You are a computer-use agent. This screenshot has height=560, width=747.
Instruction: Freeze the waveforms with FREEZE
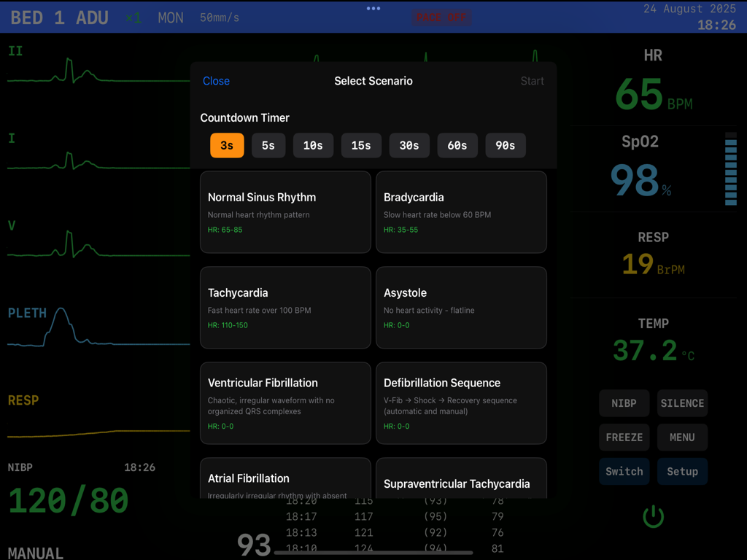624,437
